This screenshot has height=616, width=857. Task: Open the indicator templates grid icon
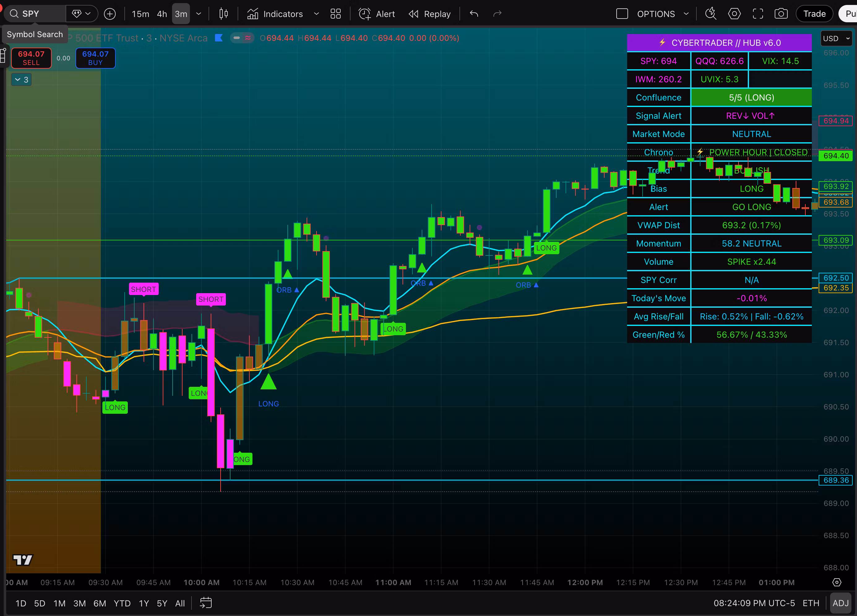click(336, 14)
